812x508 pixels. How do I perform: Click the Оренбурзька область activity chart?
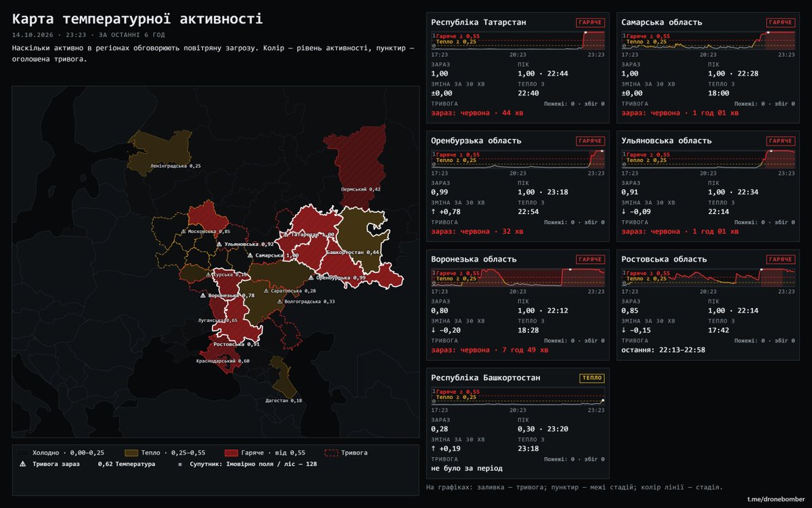518,158
